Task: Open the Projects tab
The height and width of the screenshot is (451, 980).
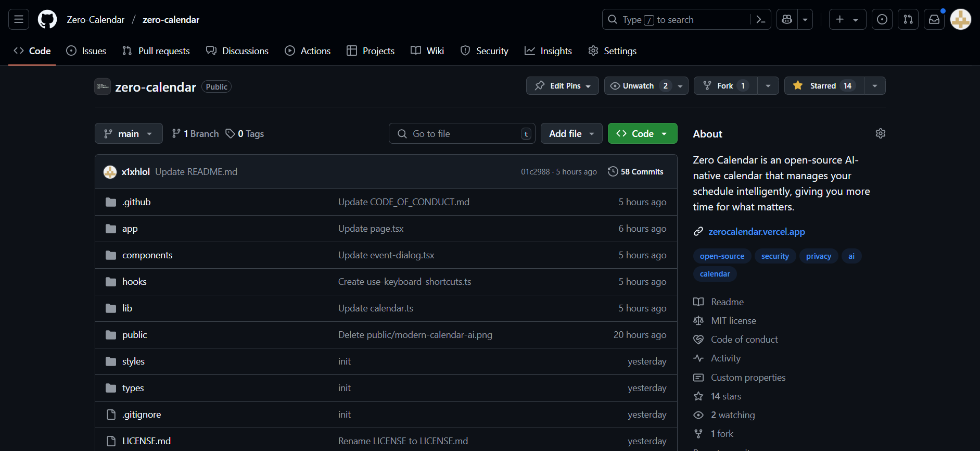Action: coord(371,51)
